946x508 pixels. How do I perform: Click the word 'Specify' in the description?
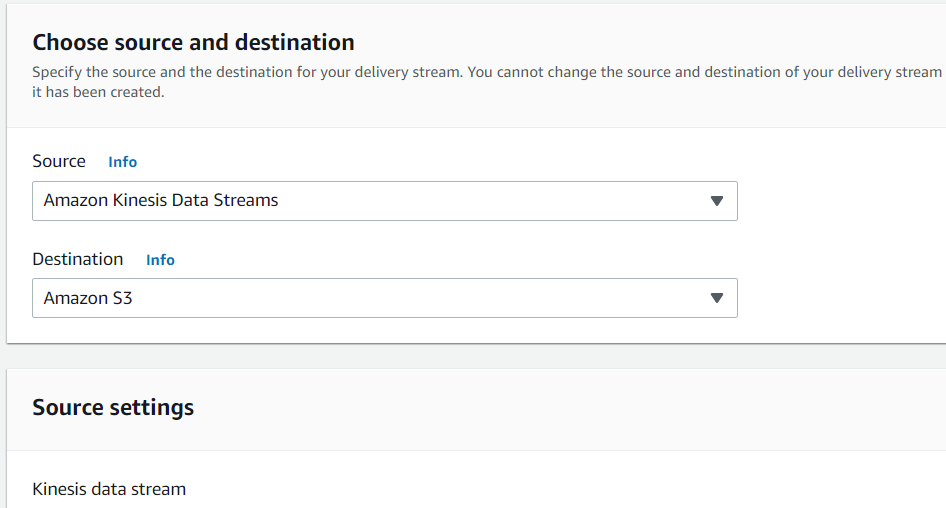coord(56,72)
